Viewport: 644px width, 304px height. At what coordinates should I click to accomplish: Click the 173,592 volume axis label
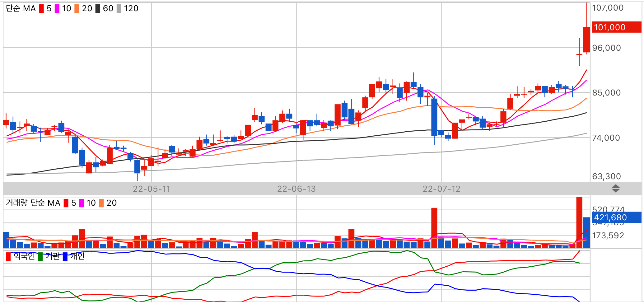(x=608, y=236)
